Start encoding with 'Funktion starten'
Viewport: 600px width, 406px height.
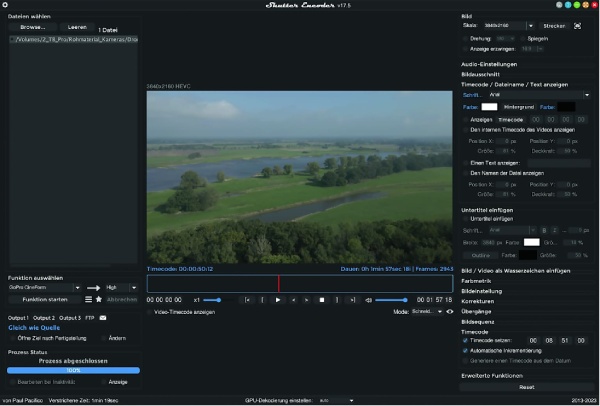[x=45, y=300]
